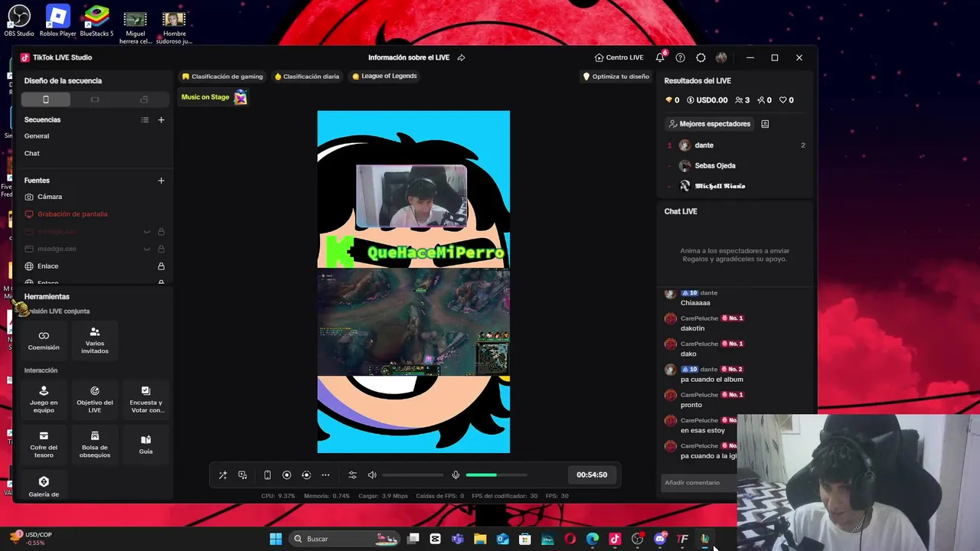Click the Añadir comentario input field

pos(698,483)
